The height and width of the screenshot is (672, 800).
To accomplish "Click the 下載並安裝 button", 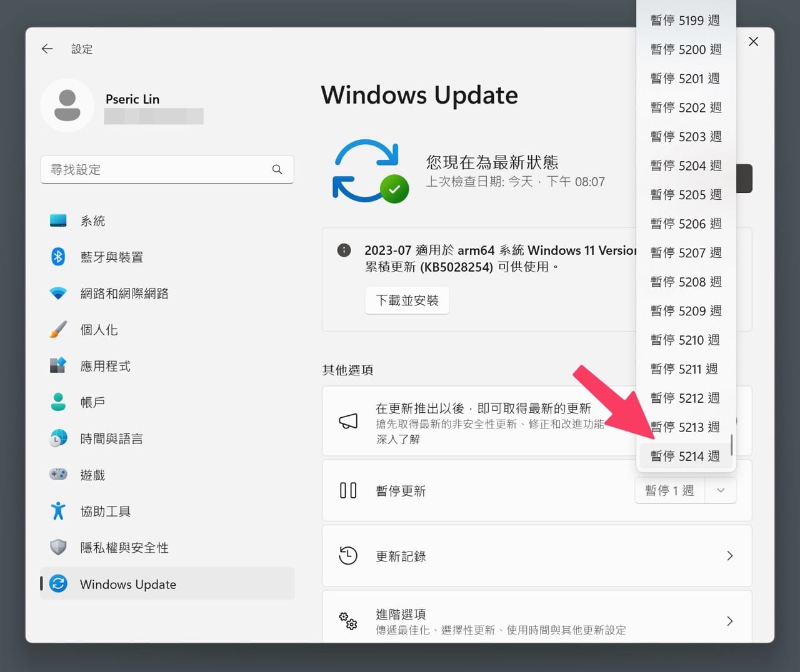I will [x=407, y=300].
